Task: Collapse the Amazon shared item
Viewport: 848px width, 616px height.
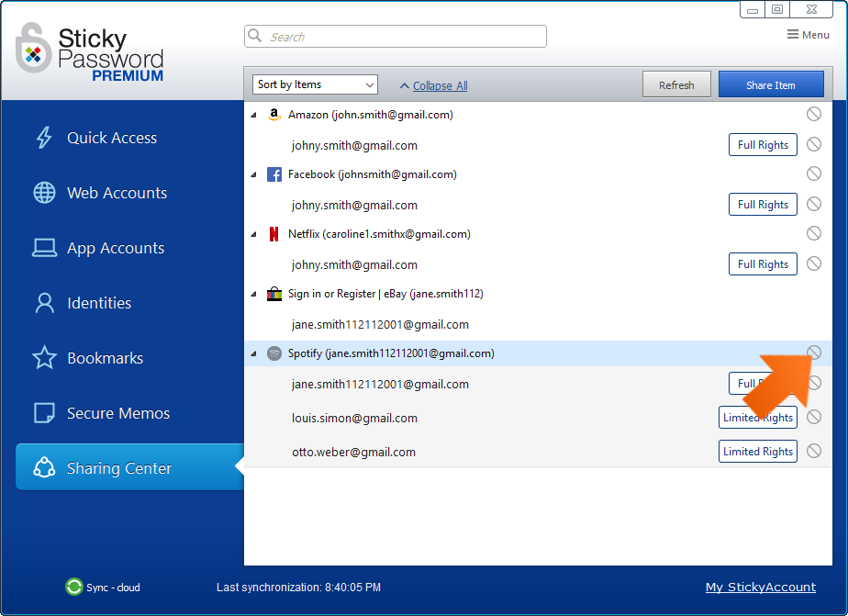Action: coord(253,115)
